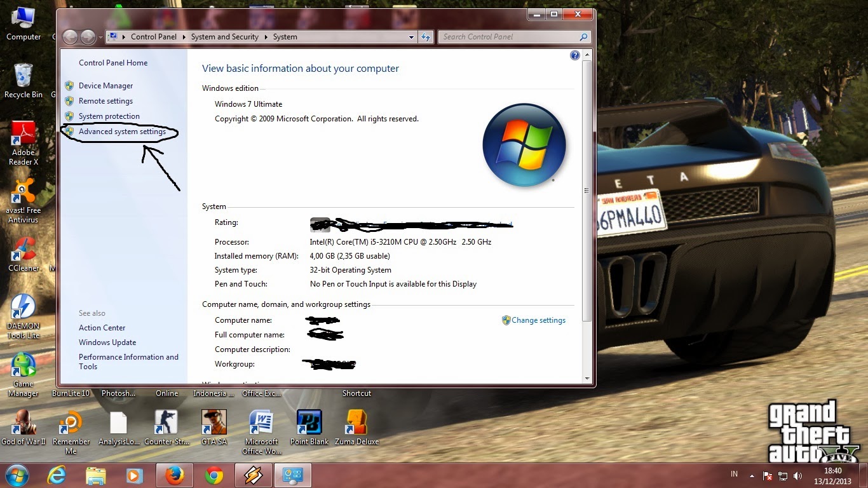
Task: Click the Forward navigation button
Action: 88,37
